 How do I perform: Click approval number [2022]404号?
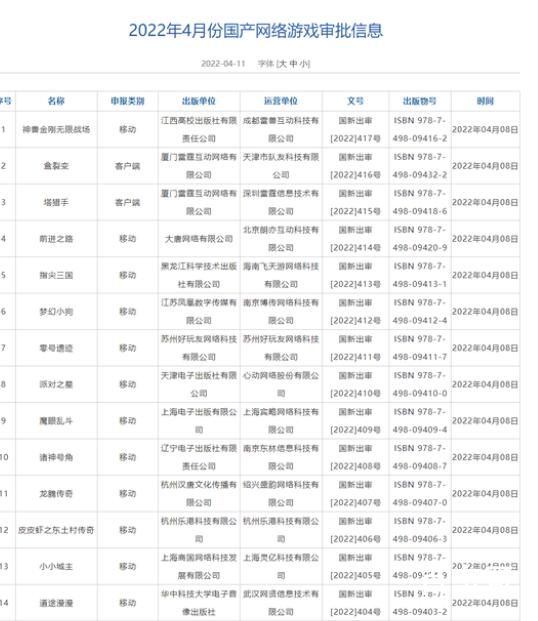pyautogui.click(x=355, y=612)
